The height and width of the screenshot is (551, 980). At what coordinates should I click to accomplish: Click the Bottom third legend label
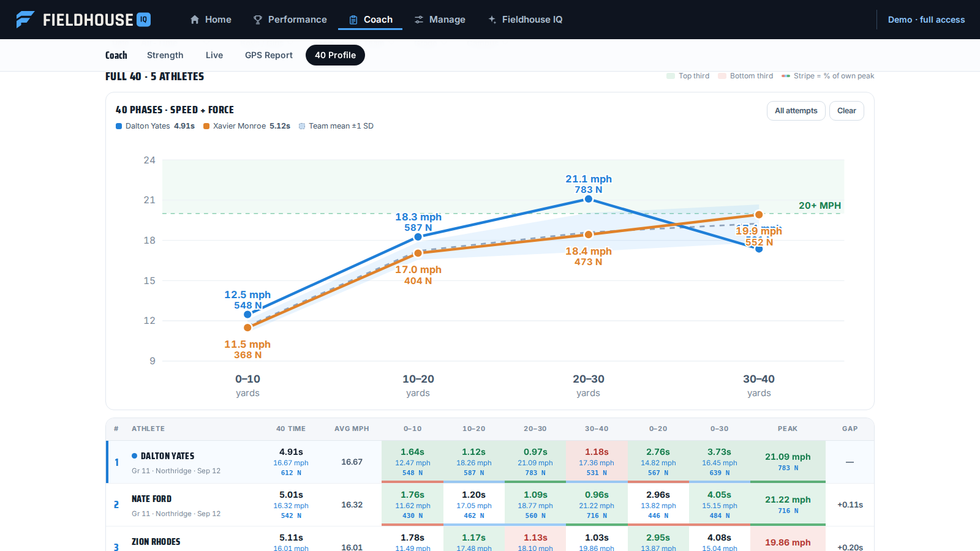pyautogui.click(x=752, y=76)
